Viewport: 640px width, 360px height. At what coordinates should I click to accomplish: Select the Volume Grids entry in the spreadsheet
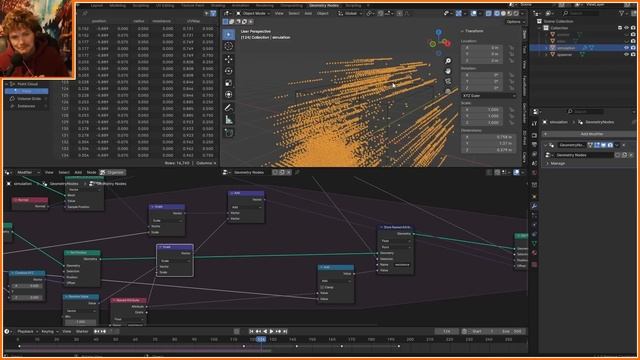point(29,99)
